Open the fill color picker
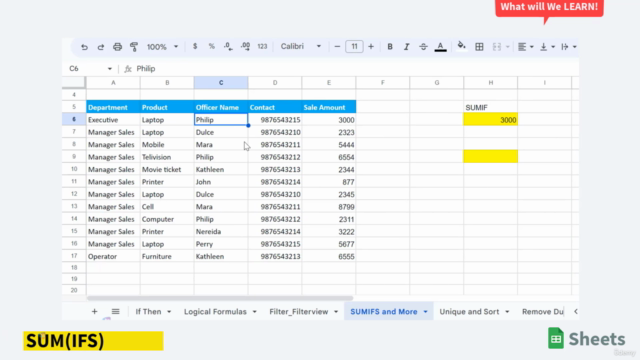640x360 pixels. click(462, 46)
